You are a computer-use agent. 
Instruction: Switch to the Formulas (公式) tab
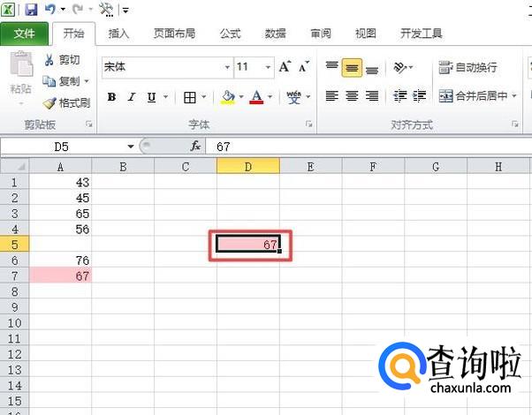coord(230,34)
